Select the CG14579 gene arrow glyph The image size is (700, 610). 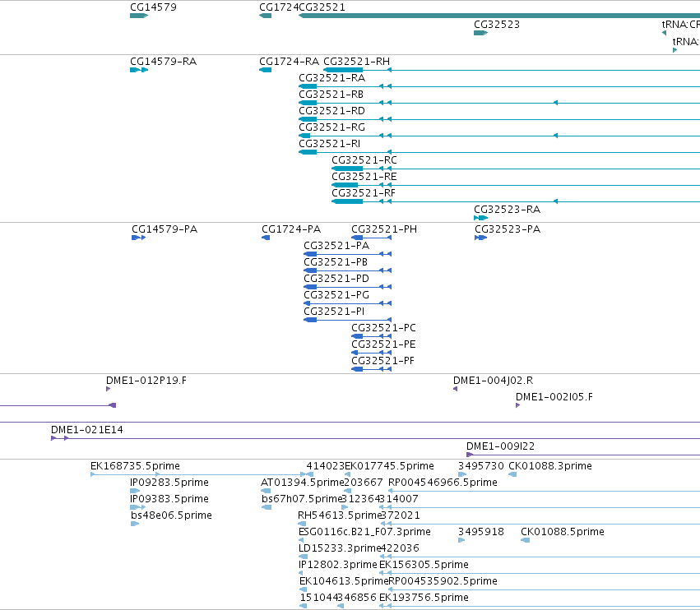139,16
